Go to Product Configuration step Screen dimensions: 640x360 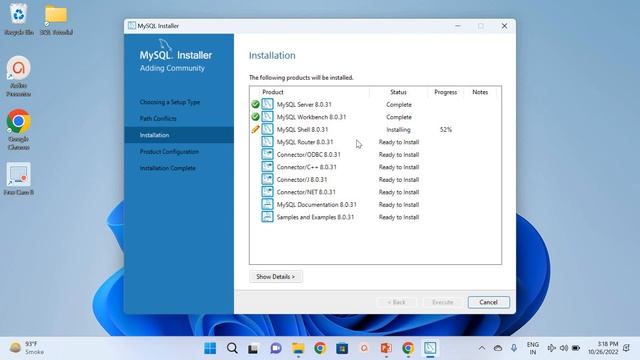[x=169, y=151]
